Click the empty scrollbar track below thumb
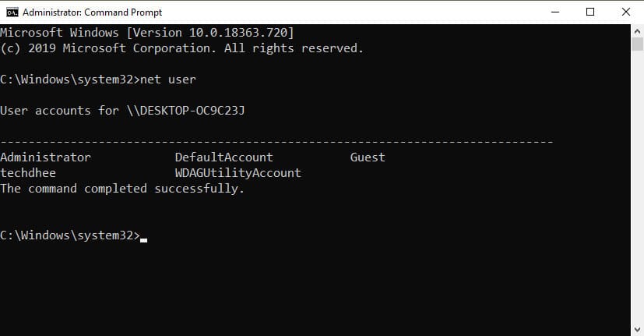644x336 pixels. click(638, 195)
